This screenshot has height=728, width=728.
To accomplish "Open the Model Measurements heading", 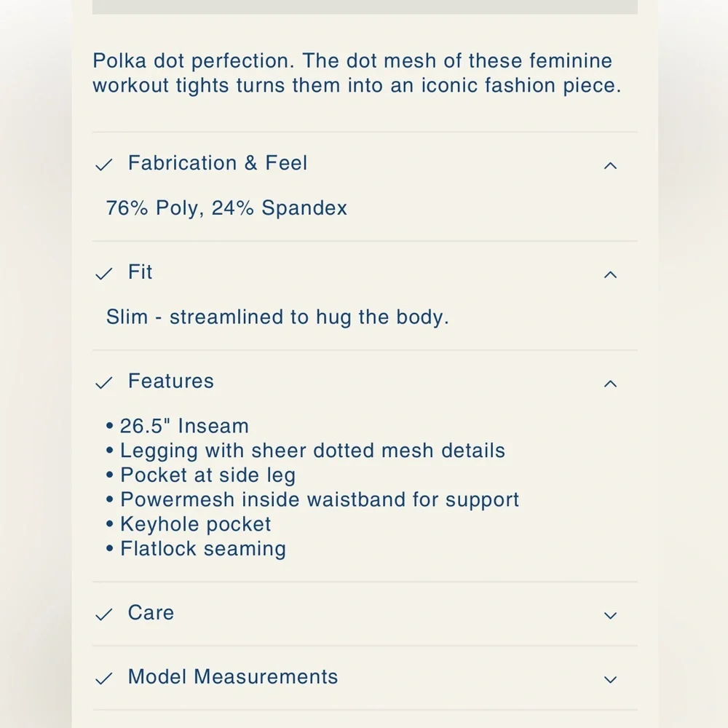I will (233, 677).
